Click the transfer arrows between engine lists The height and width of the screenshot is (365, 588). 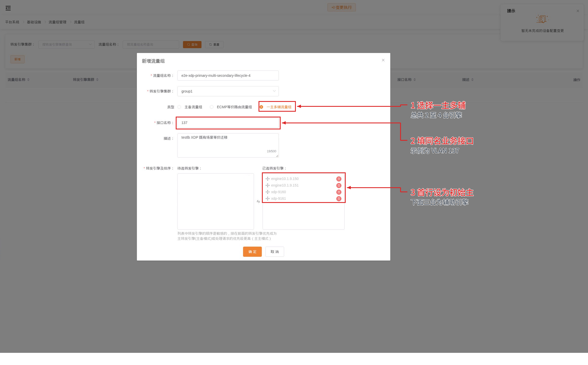pyautogui.click(x=258, y=202)
